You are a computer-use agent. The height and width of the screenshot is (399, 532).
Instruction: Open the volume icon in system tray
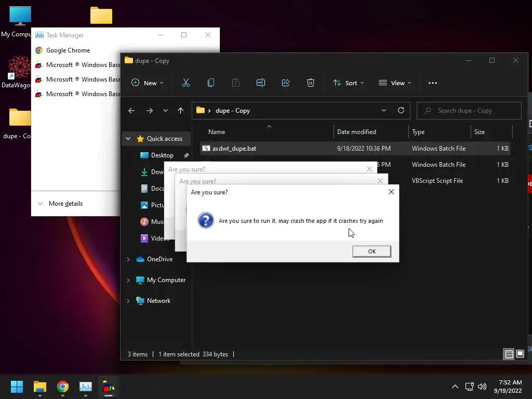(482, 387)
